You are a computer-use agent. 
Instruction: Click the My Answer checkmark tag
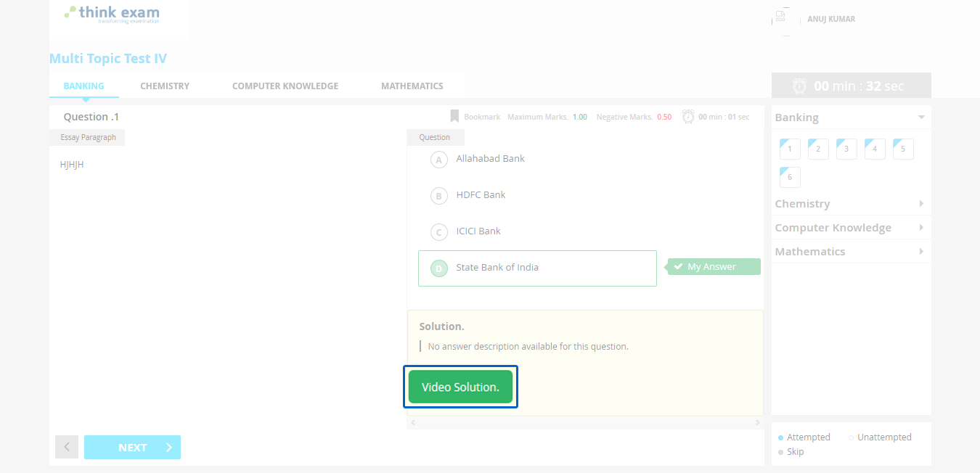coord(714,267)
